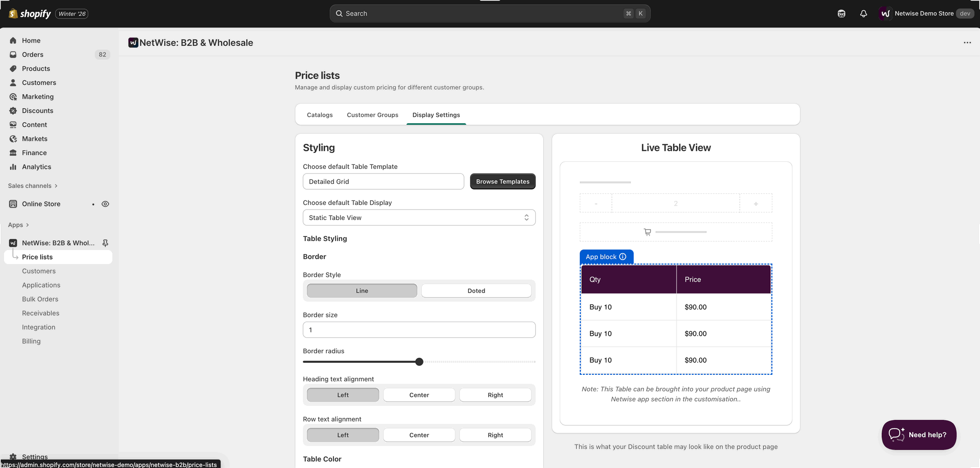The image size is (980, 468).
Task: Set row text alignment to Right
Action: tap(496, 435)
